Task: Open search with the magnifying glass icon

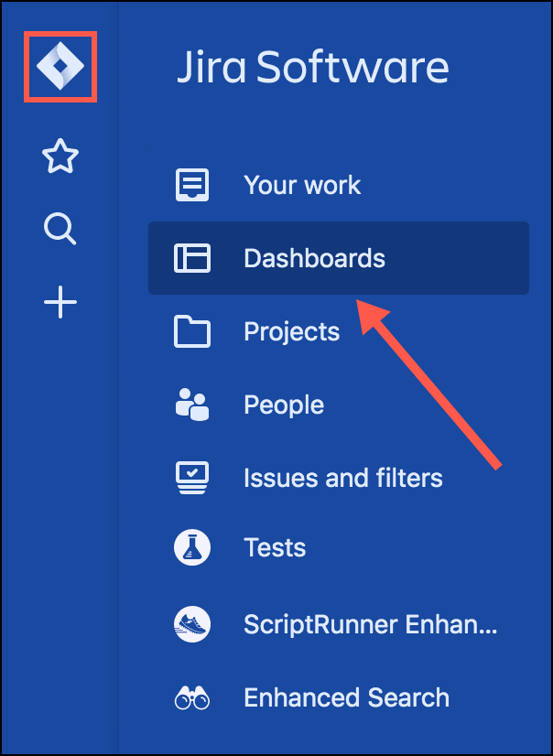Action: click(60, 229)
